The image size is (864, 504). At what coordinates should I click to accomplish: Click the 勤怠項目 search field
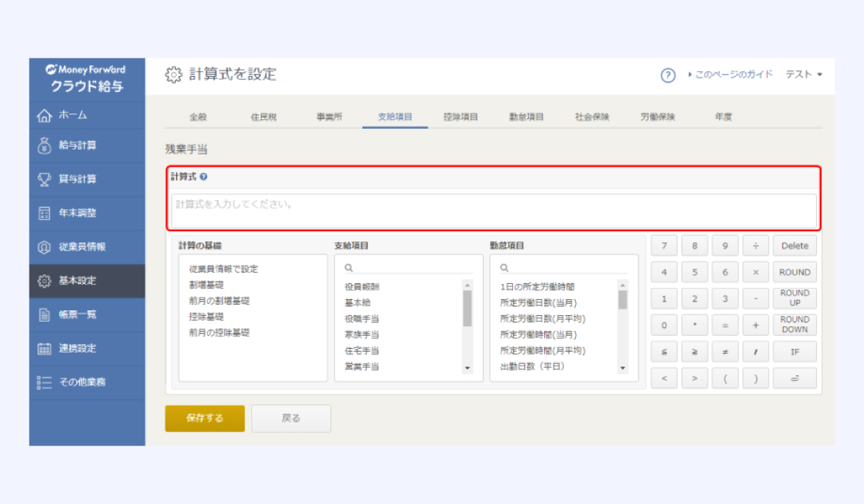tap(564, 268)
